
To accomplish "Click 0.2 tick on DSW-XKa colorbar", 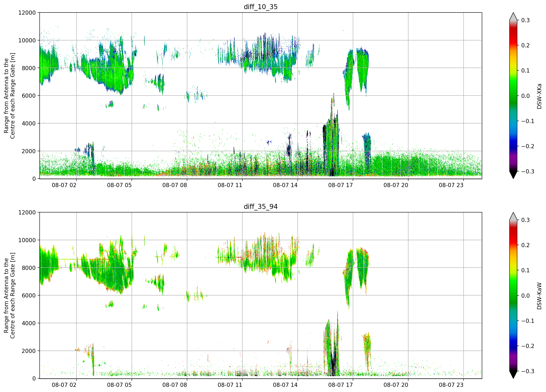I will pos(525,46).
